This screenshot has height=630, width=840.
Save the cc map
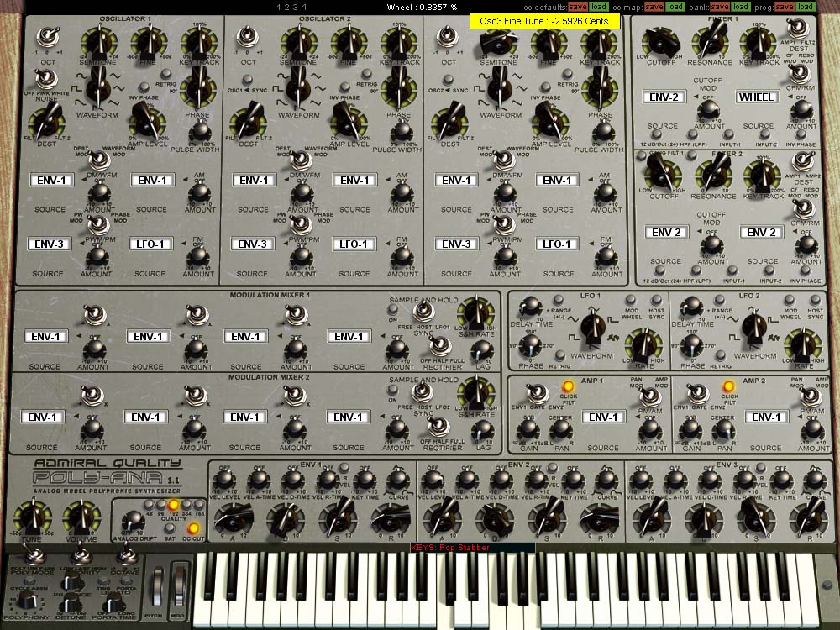[x=654, y=7]
